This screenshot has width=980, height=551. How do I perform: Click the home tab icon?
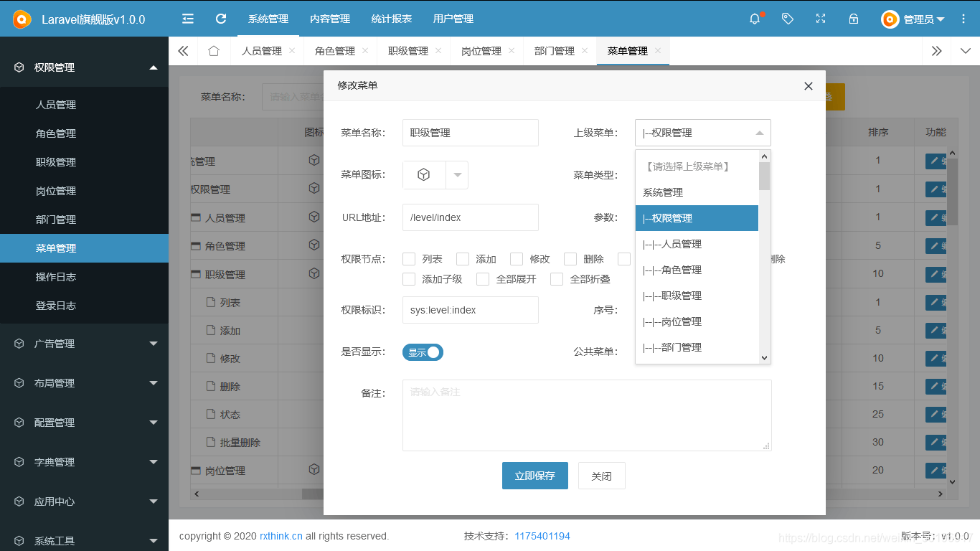pos(213,51)
